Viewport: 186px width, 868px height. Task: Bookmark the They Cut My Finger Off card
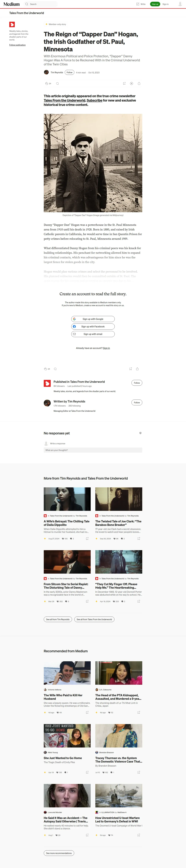pyautogui.click(x=139, y=602)
